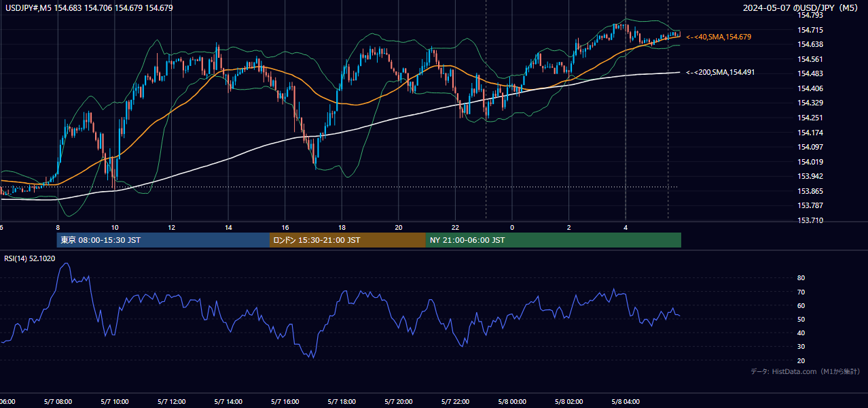
Task: Click price axis value 154.561
Action: [x=810, y=59]
